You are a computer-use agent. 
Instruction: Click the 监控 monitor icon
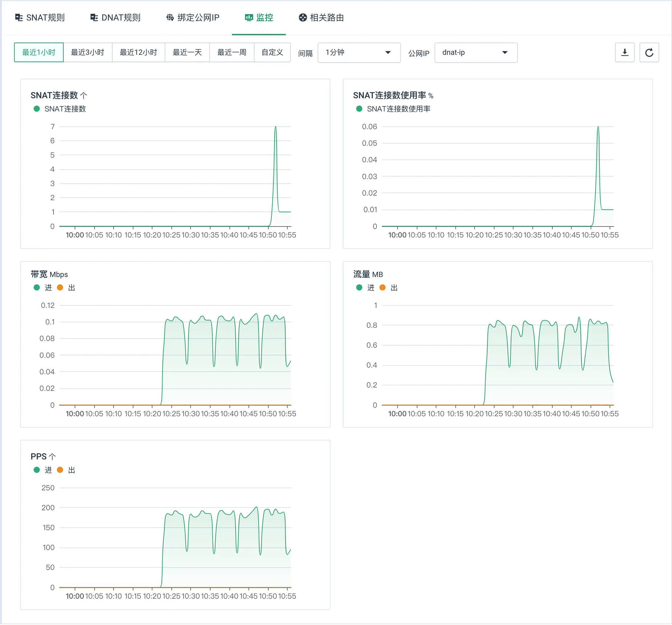coord(249,17)
